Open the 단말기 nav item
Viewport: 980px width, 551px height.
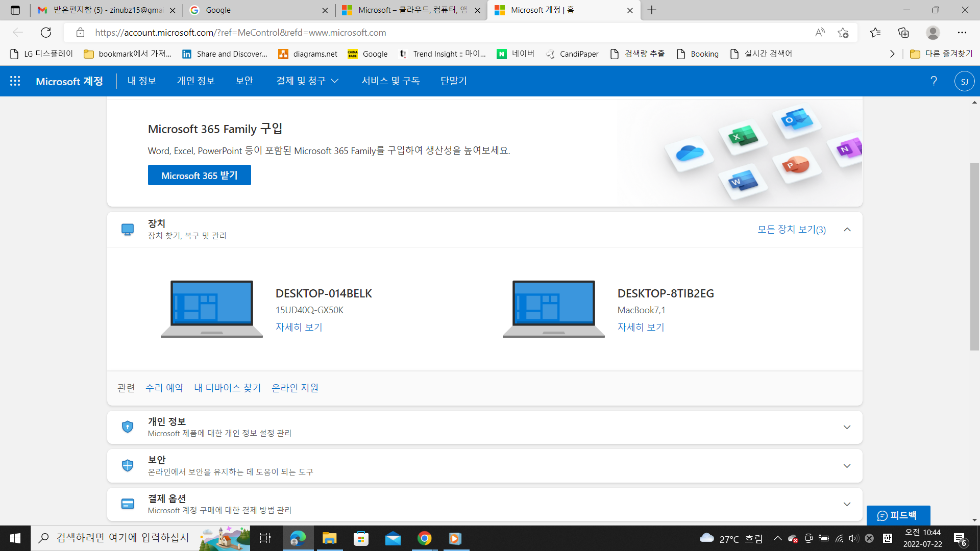pyautogui.click(x=454, y=81)
